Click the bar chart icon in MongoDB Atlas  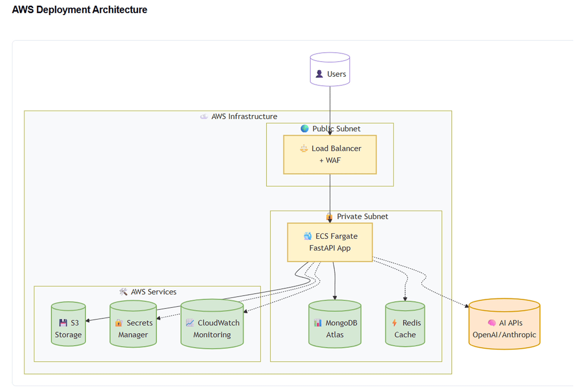pyautogui.click(x=317, y=323)
